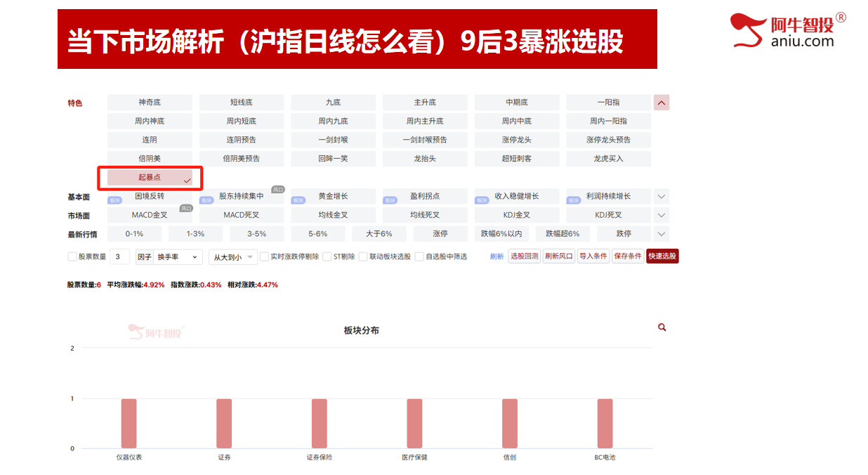Open the 换手率 factor dropdown
This screenshot has width=868, height=475.
[178, 257]
